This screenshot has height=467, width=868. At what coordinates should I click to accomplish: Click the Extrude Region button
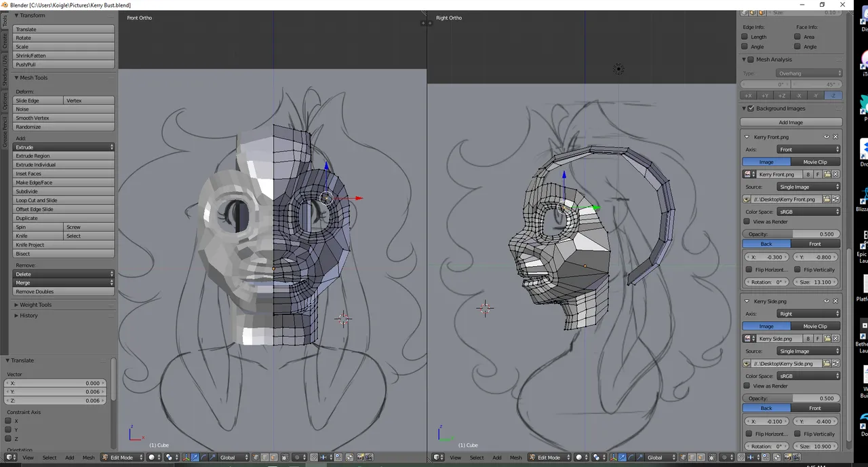click(64, 156)
